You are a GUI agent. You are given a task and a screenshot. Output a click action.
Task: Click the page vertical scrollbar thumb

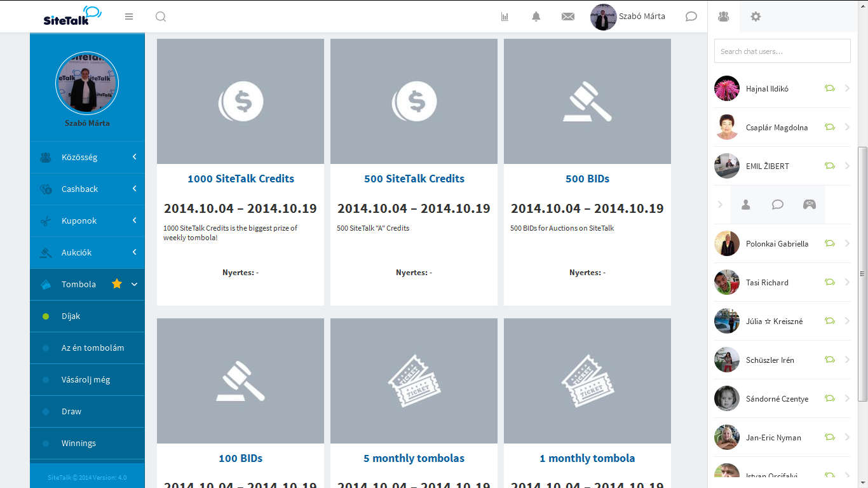point(862,274)
